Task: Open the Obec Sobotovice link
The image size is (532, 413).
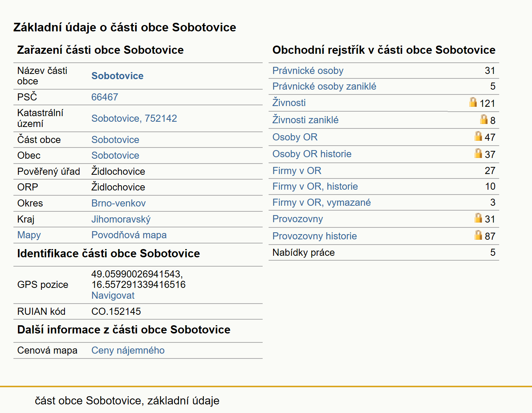Action: tap(115, 155)
